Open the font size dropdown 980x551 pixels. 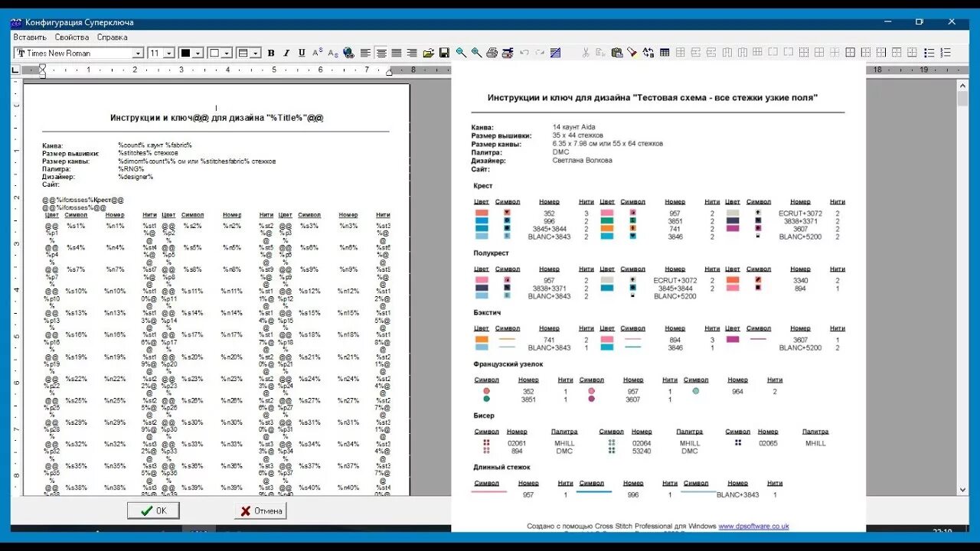[x=168, y=54]
